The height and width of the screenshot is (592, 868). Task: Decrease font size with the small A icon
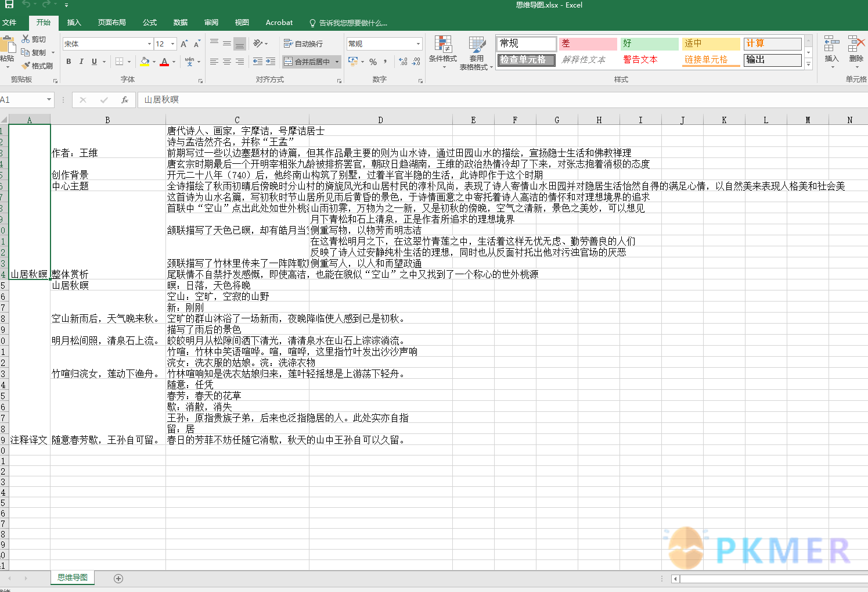[197, 44]
